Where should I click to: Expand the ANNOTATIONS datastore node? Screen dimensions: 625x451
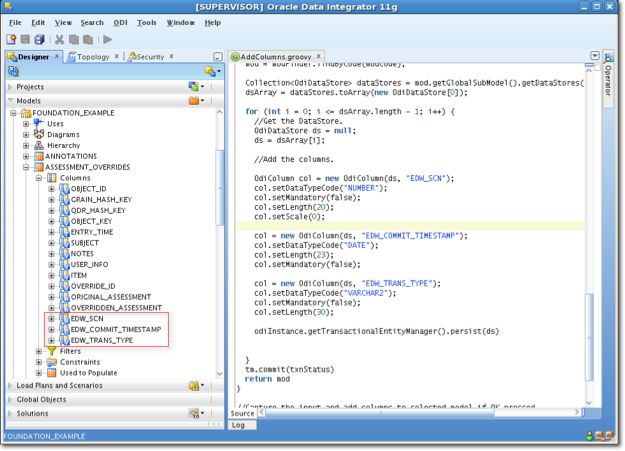coord(26,156)
